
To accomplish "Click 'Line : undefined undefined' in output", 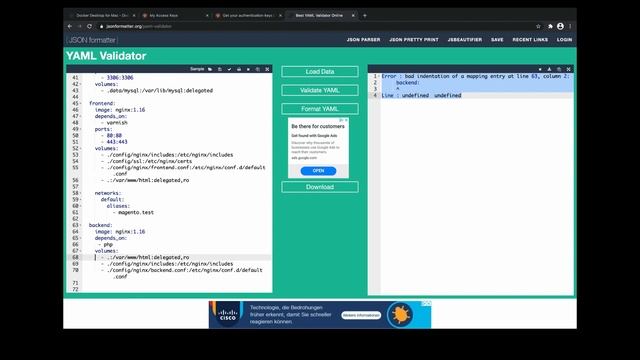I will click(421, 96).
